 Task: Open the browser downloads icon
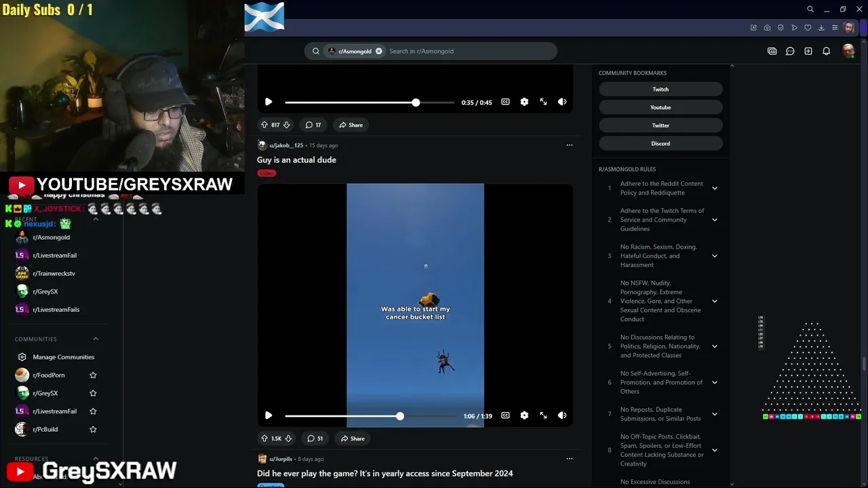821,28
